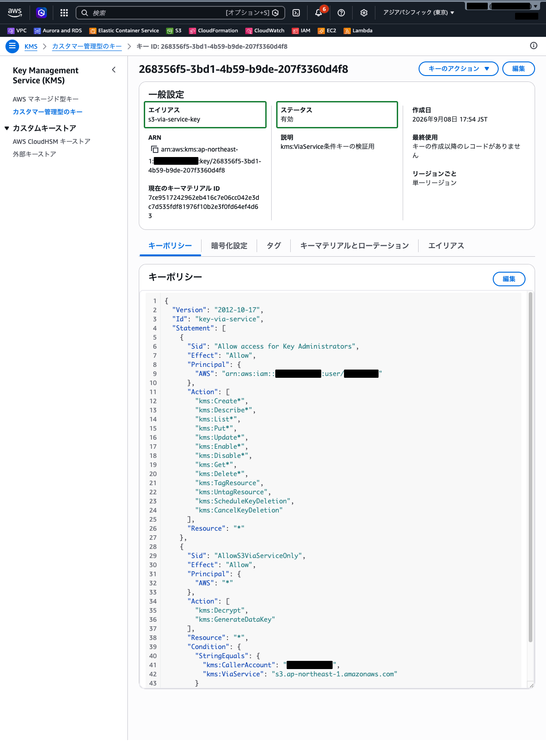The height and width of the screenshot is (756, 546).
Task: Click the VPC shortcut in favorites bar
Action: pos(17,30)
